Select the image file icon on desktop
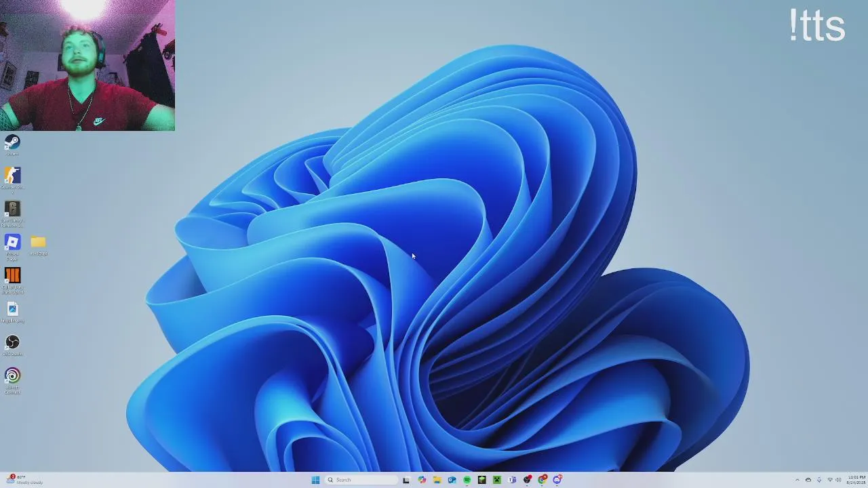Viewport: 868px width, 488px height. pos(12,312)
